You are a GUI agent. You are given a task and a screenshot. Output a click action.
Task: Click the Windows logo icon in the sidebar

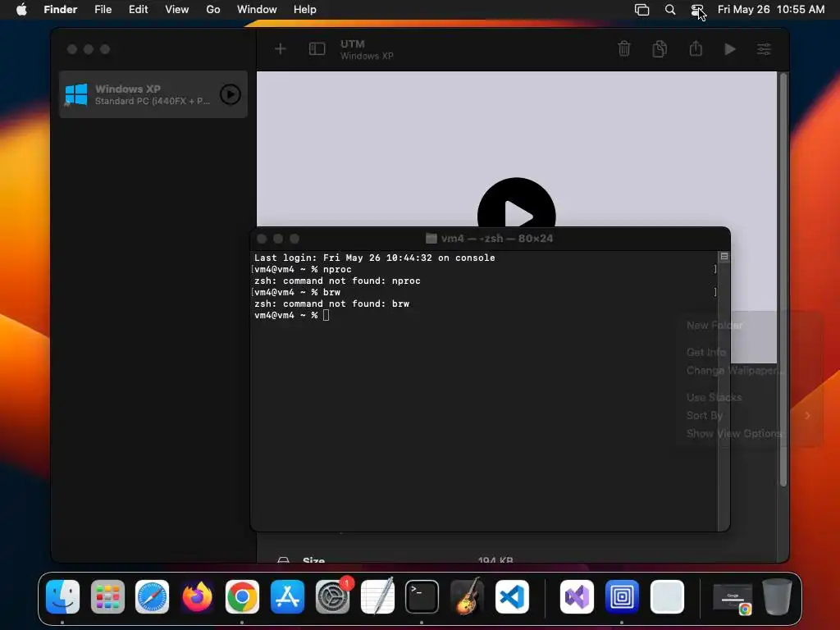click(x=76, y=94)
